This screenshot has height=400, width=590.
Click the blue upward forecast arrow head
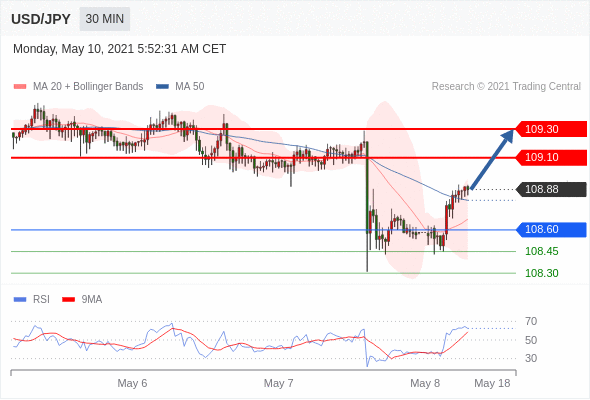[508, 135]
